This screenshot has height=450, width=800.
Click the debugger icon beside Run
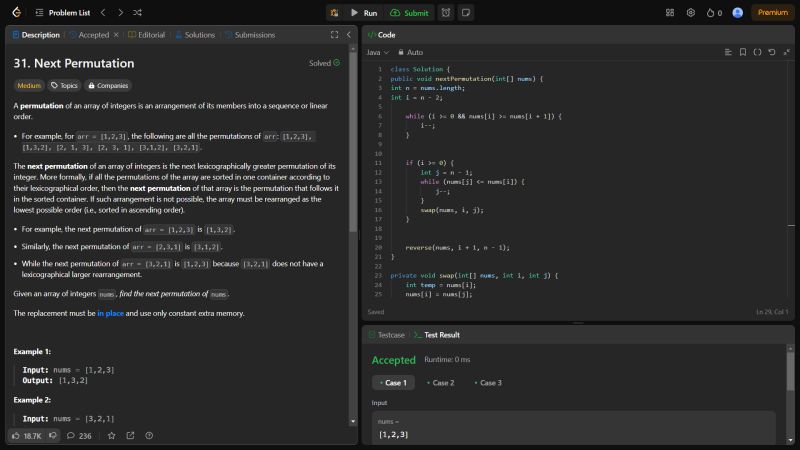[x=334, y=13]
